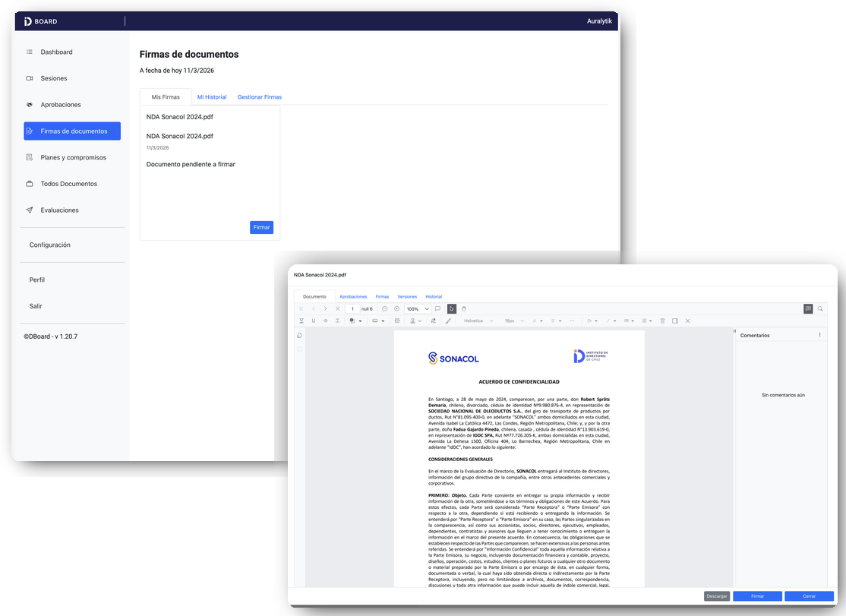The image size is (846, 616).
Task: Click the zoom in plus icon
Action: coord(396,308)
